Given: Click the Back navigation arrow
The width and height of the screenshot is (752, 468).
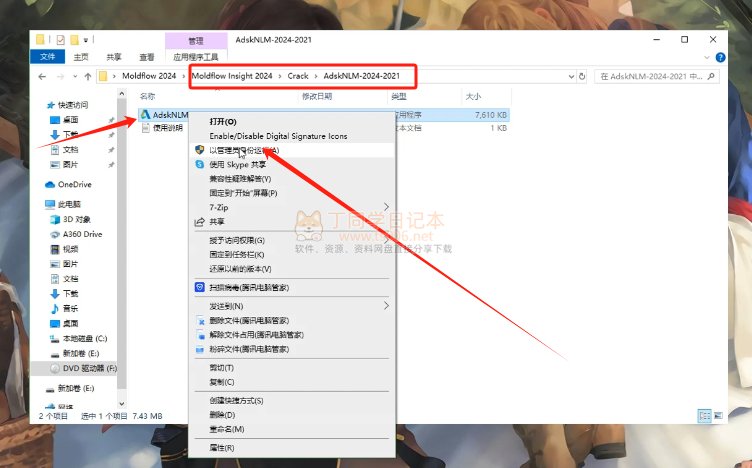Looking at the screenshot, I should [x=42, y=77].
